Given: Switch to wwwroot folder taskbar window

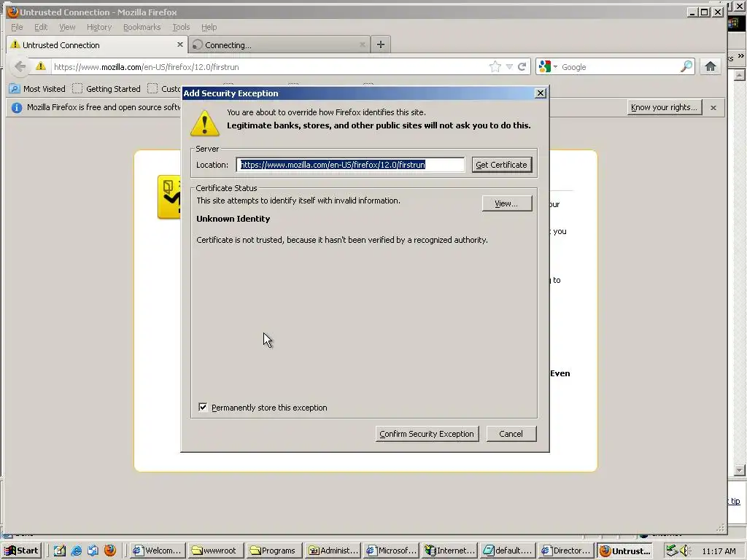Looking at the screenshot, I should pyautogui.click(x=216, y=551).
